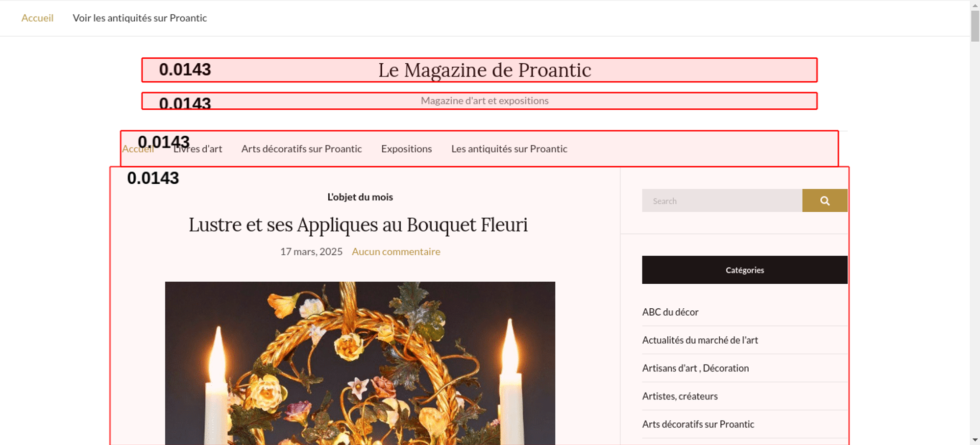Open Actualités du marché de l'art category
This screenshot has height=445, width=980.
(700, 340)
